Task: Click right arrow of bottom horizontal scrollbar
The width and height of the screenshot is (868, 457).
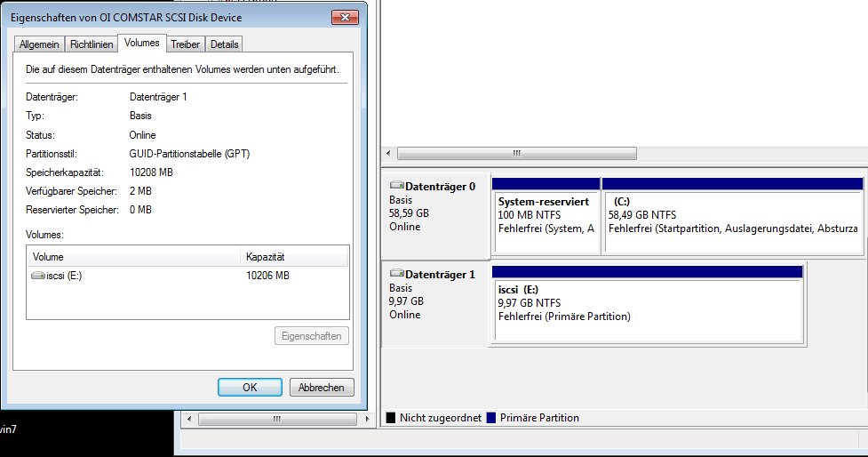Action: [x=367, y=419]
